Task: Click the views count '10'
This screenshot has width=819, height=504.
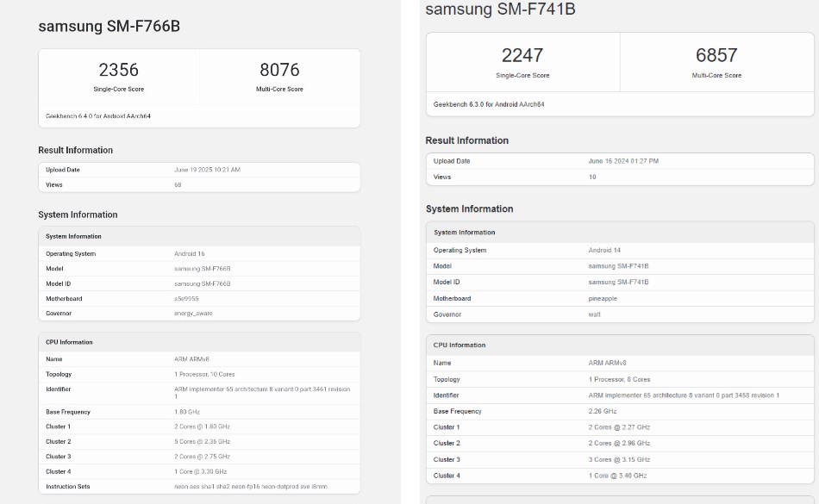Action: 592,177
